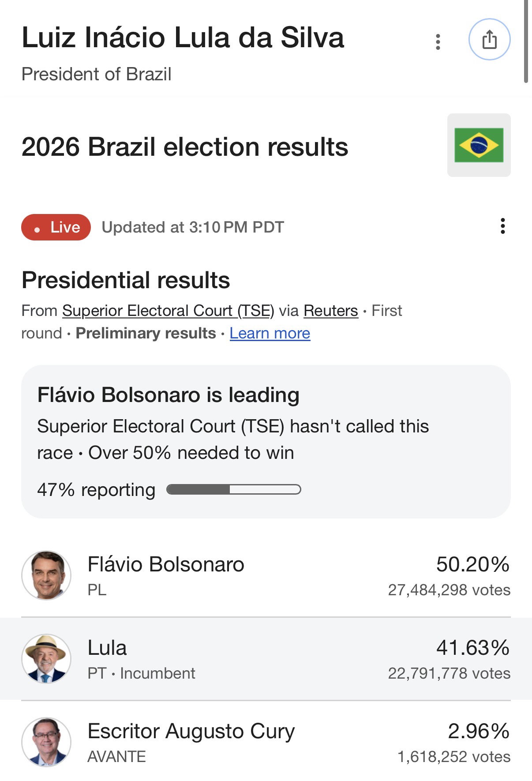Screen dimensions: 532x781
Task: Tap Augusto Cury's profile photo
Action: pos(46,742)
